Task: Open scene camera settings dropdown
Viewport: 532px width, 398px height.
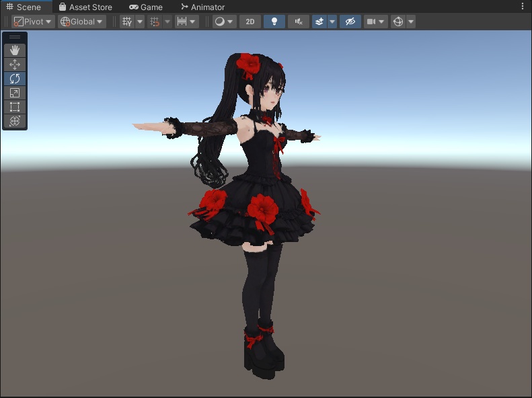Action: [x=375, y=22]
